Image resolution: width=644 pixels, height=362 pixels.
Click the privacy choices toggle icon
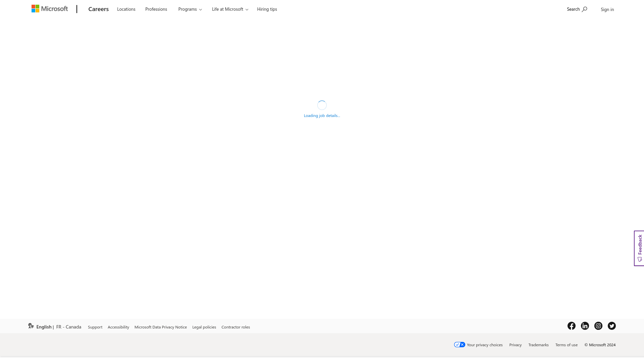pyautogui.click(x=460, y=345)
